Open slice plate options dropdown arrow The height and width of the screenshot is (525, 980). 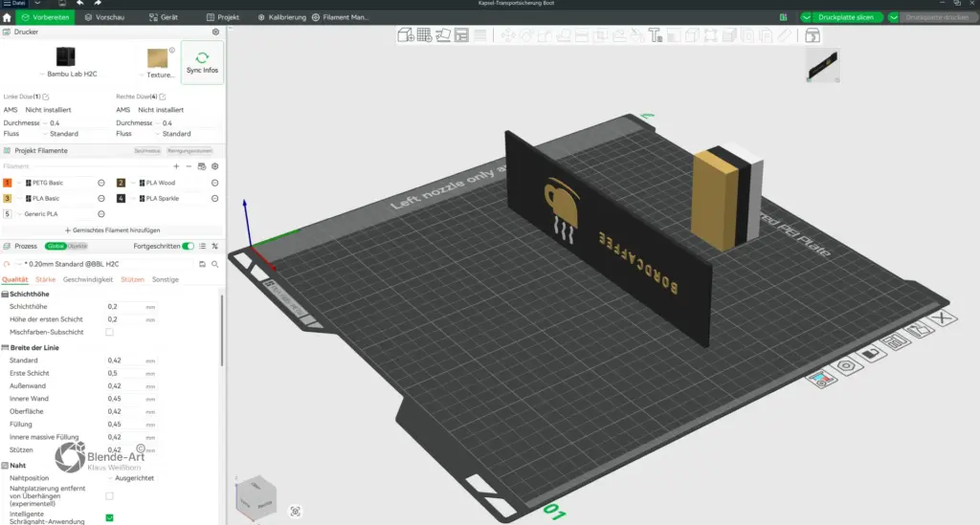(x=806, y=17)
